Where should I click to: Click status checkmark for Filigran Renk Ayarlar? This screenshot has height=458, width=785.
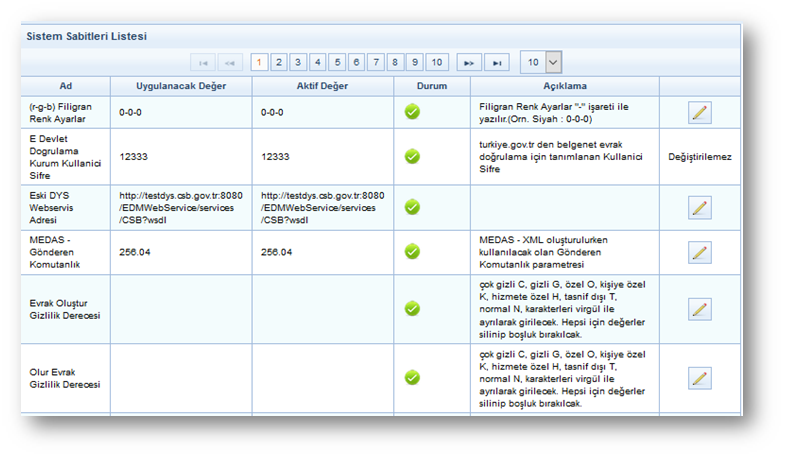point(412,112)
